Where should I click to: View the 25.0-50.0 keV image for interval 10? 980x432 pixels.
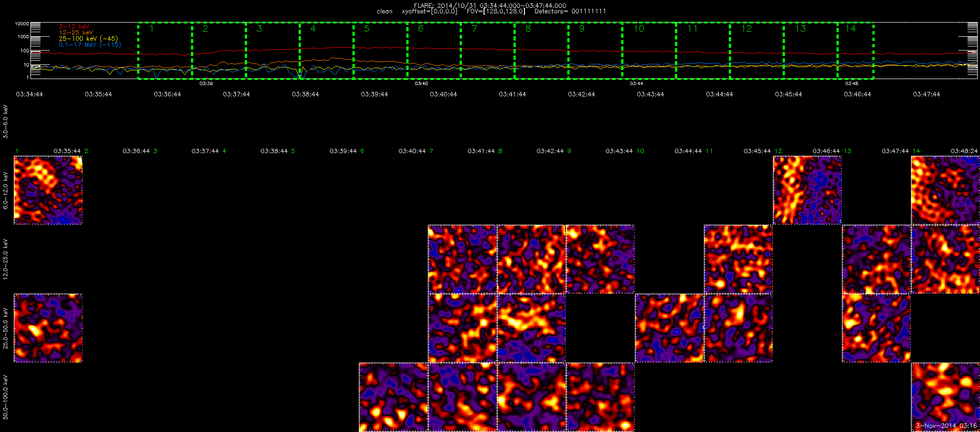(669, 328)
